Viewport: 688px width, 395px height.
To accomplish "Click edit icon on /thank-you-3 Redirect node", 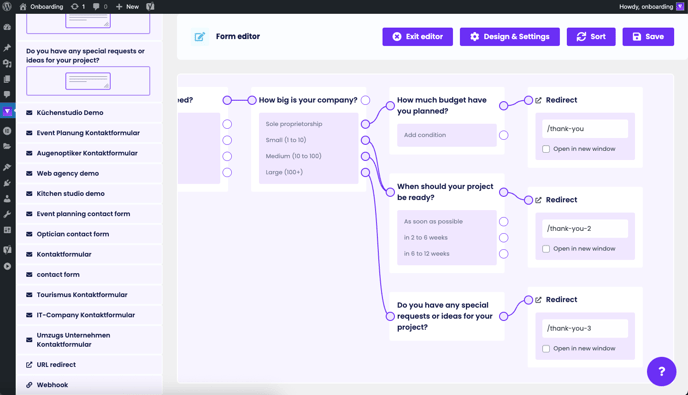I will (538, 300).
